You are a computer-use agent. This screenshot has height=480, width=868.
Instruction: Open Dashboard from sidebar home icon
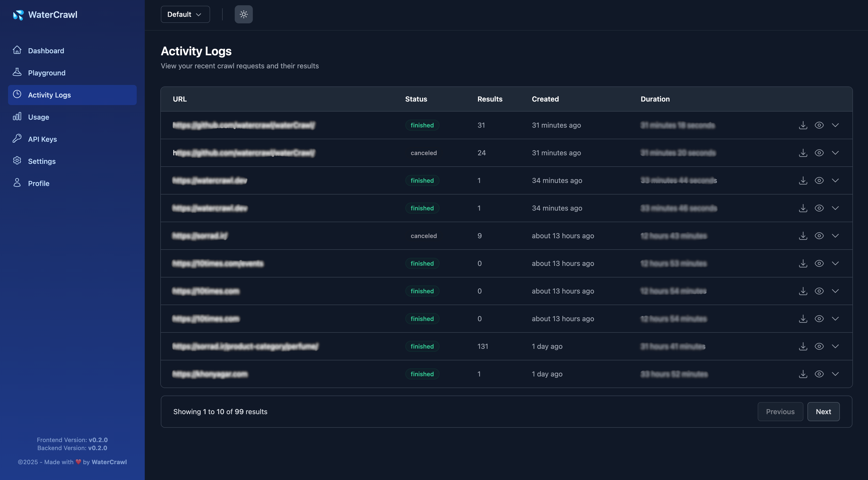17,51
